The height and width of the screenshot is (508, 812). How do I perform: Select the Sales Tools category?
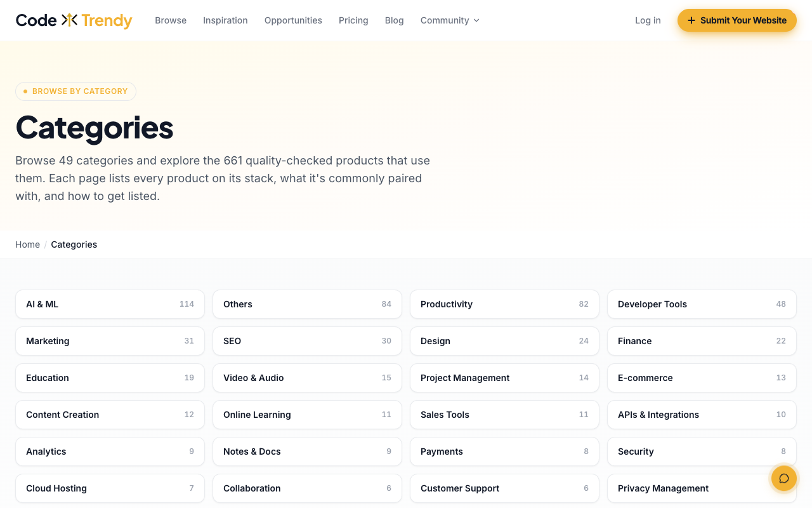click(504, 415)
